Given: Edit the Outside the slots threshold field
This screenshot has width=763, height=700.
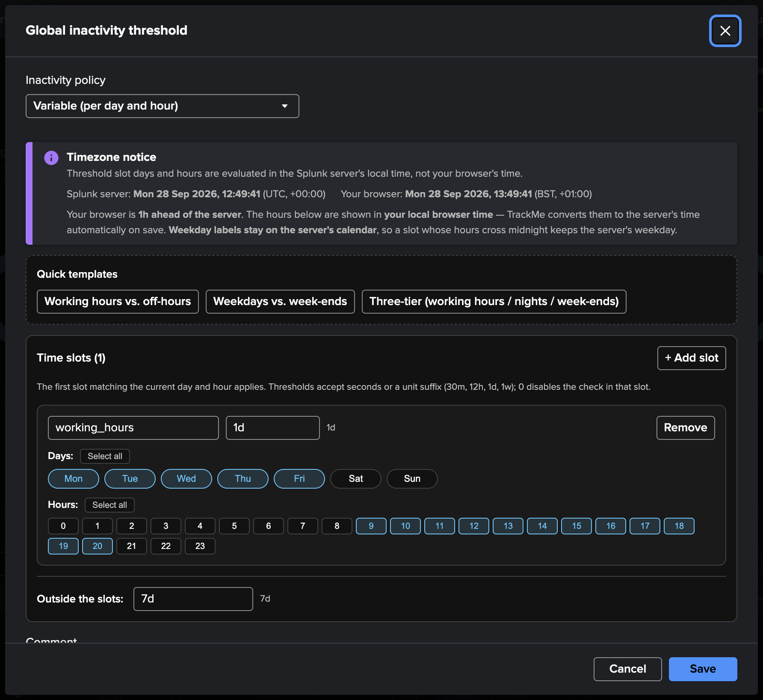Looking at the screenshot, I should coord(193,599).
